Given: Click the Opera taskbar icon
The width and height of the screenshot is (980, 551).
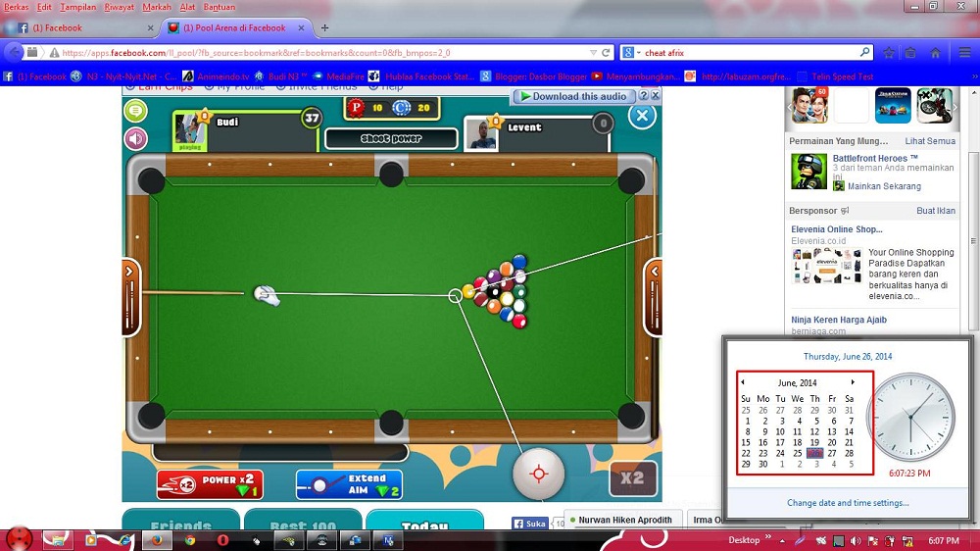Looking at the screenshot, I should tap(223, 540).
